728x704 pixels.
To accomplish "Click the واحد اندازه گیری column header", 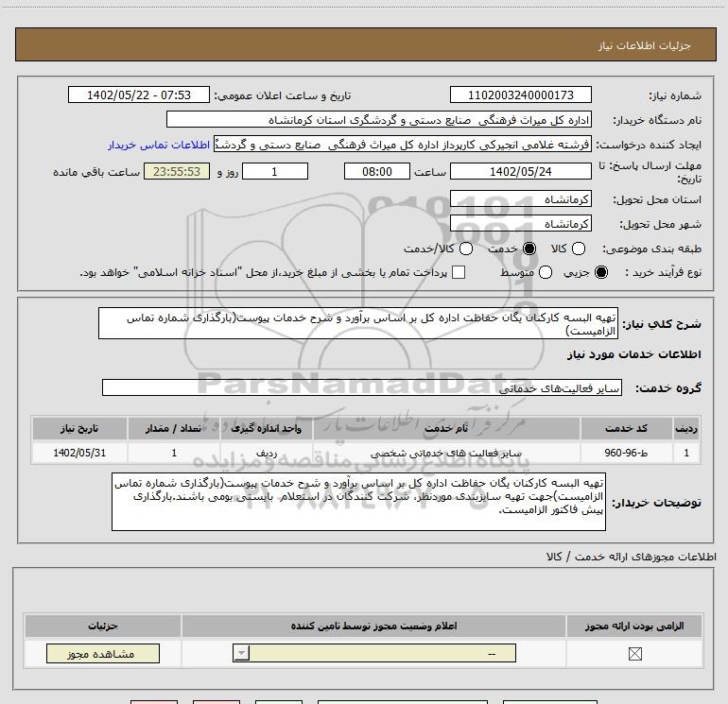I will pos(267,428).
